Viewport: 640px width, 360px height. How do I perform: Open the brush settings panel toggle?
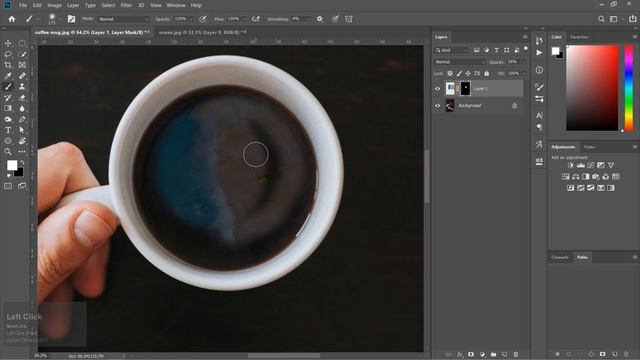coord(71,19)
